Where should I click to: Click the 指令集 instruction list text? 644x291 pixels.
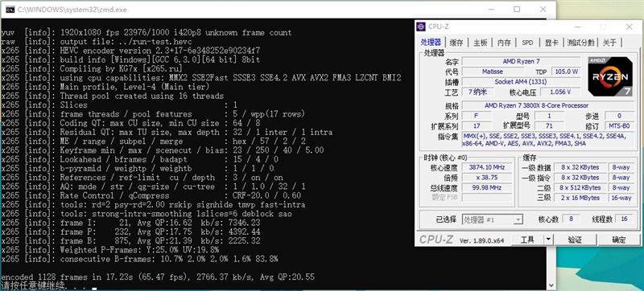click(x=548, y=140)
